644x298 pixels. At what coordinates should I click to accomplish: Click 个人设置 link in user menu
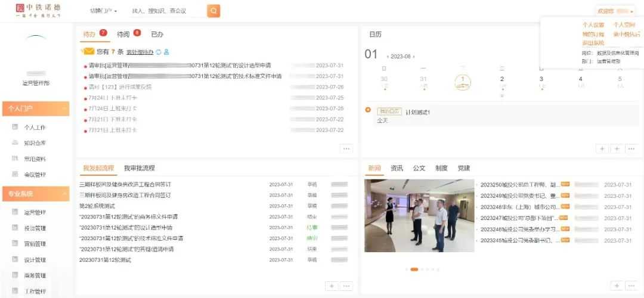(593, 25)
